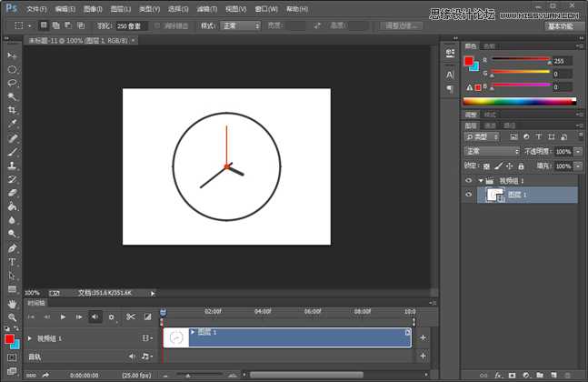This screenshot has width=588, height=382.
Task: Click the Add to selection option icon
Action: click(55, 25)
